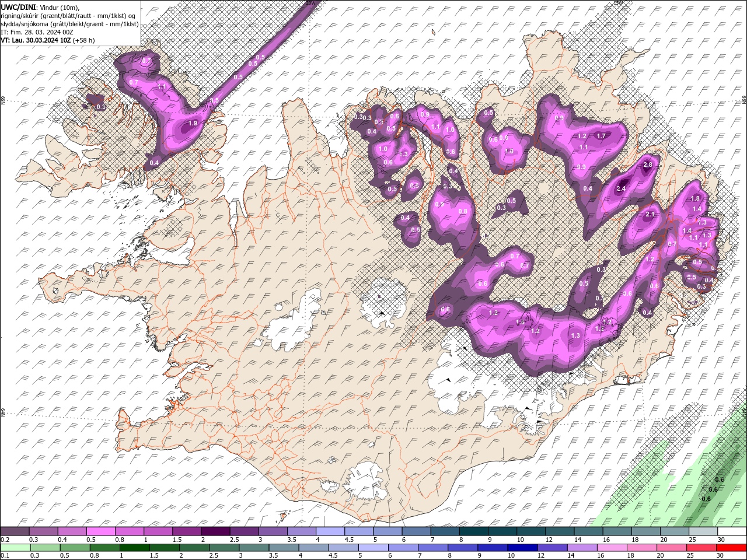The image size is (747, 560).
Task: Click the valid time line 'VT: Lau. 30.03.2024 10Z'
Action: click(x=36, y=40)
